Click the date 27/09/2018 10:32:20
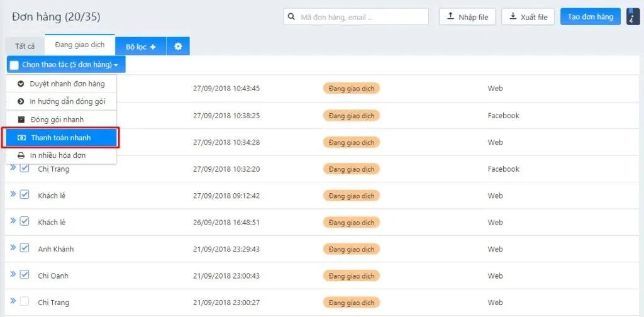The width and height of the screenshot is (644, 317). point(226,169)
